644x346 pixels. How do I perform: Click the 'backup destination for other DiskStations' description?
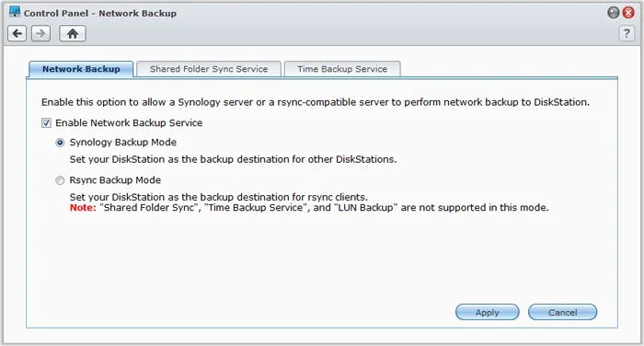point(233,159)
